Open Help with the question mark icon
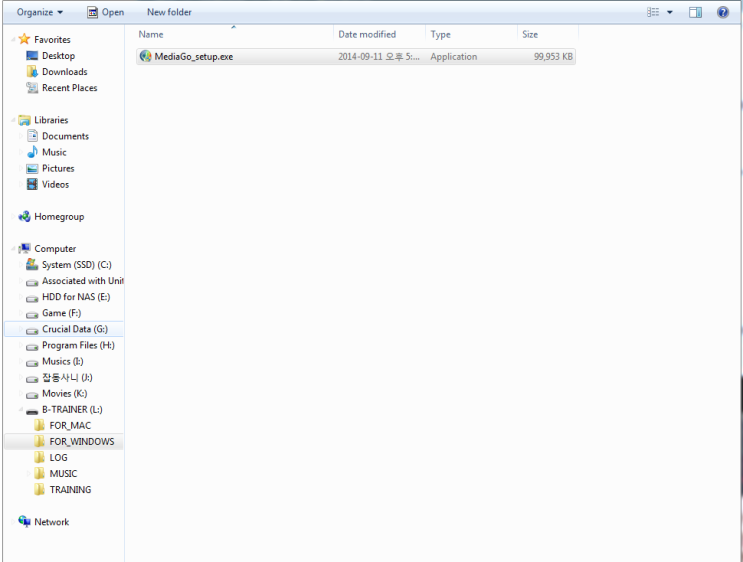Image resolution: width=743 pixels, height=562 pixels. point(723,12)
